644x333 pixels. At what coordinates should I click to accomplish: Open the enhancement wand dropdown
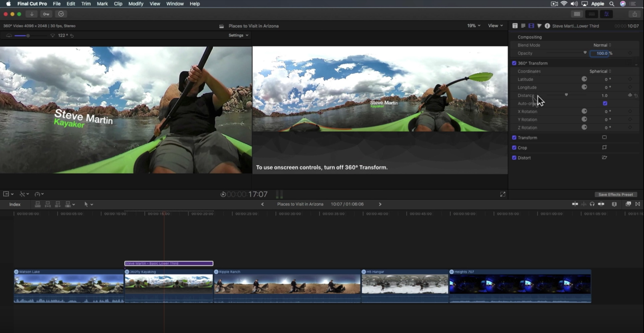coord(24,194)
